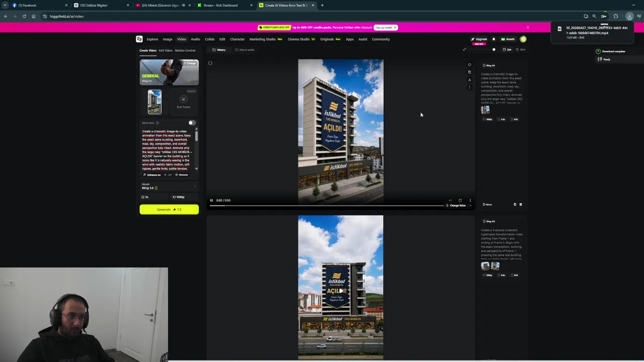Open Audio in top navigation
The height and width of the screenshot is (362, 644).
[x=195, y=39]
